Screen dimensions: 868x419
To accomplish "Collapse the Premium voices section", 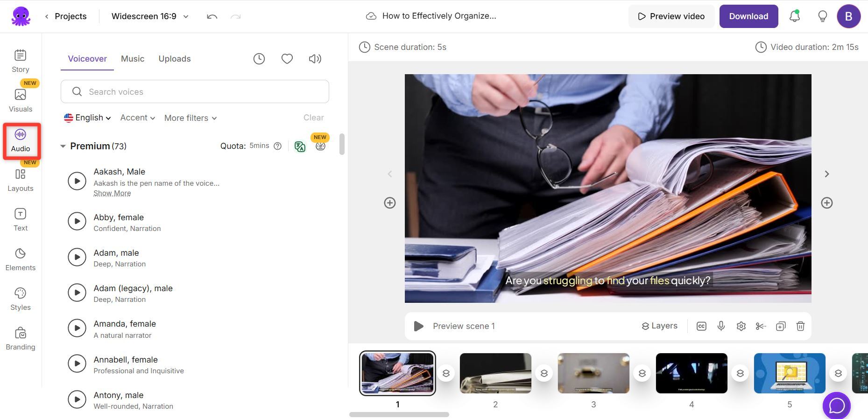I will [x=63, y=147].
